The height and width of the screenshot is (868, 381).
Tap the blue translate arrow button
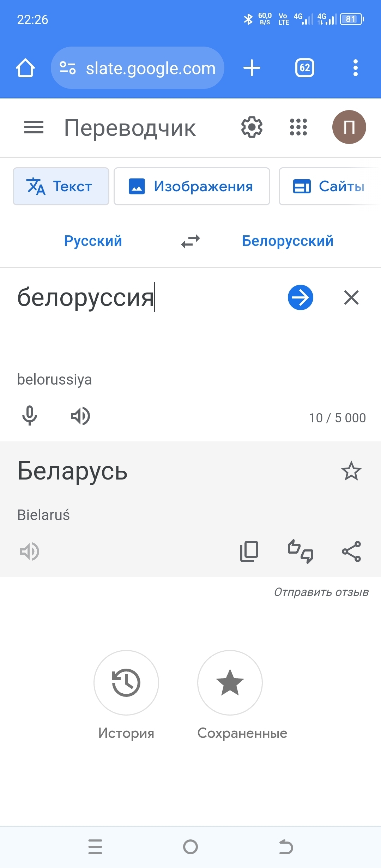[300, 297]
